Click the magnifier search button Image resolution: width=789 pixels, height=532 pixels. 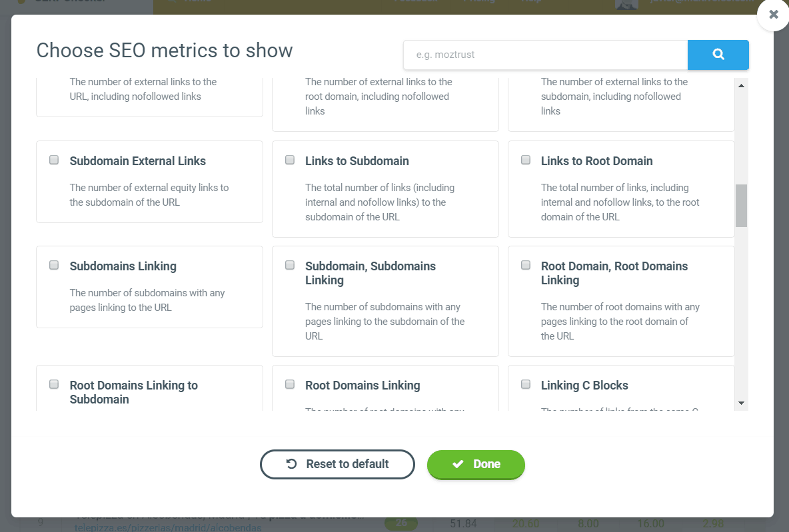point(718,55)
